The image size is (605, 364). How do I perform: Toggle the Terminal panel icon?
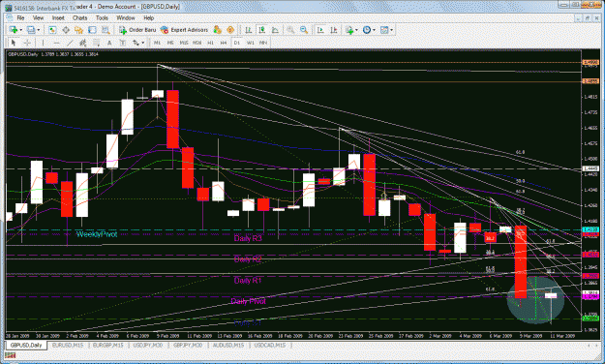[92, 30]
